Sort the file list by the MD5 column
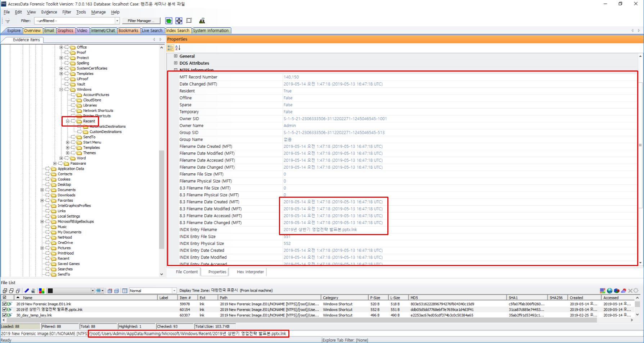 414,298
